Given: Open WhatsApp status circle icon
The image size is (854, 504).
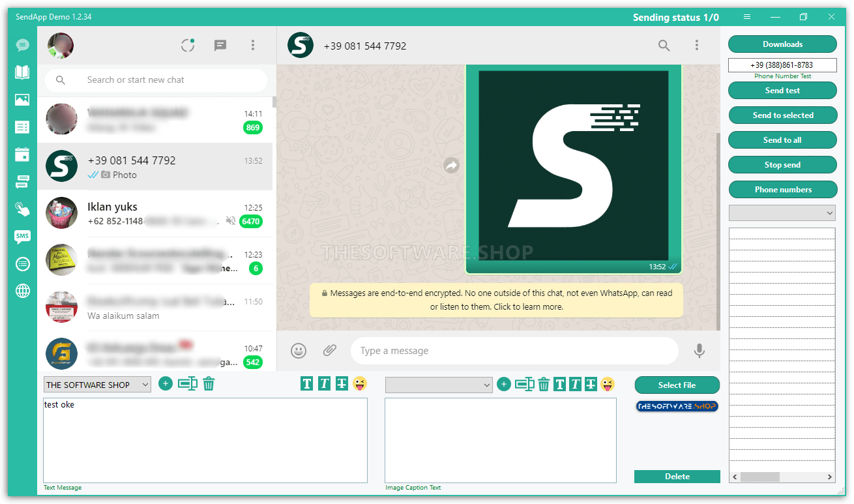Looking at the screenshot, I should (x=188, y=45).
